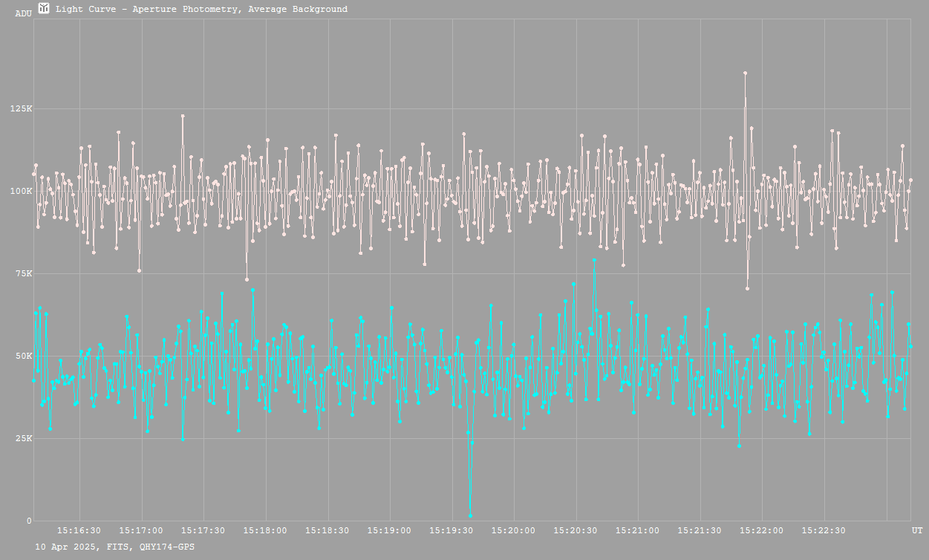Click the 15:18:00 time label
The width and height of the screenshot is (929, 560).
pos(265,530)
